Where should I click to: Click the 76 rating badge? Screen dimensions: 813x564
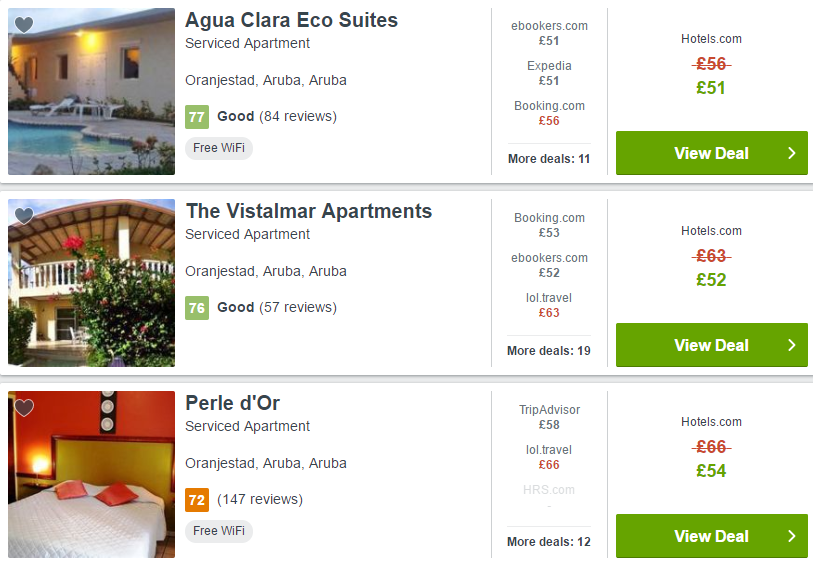[x=196, y=308]
